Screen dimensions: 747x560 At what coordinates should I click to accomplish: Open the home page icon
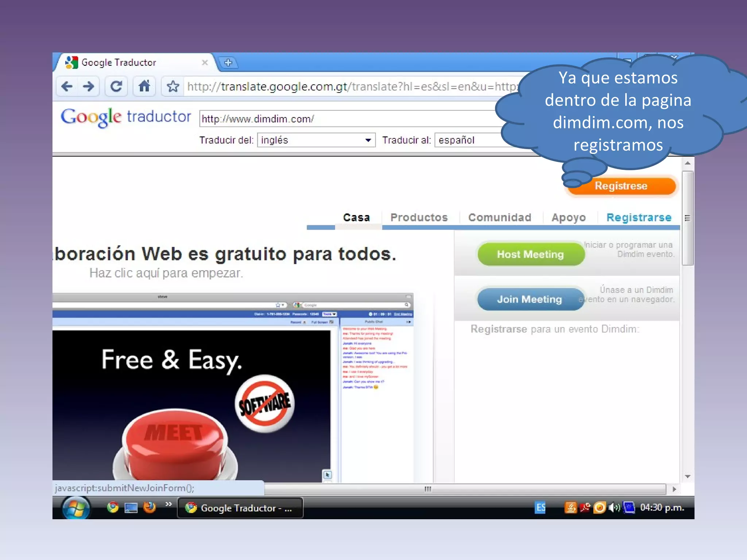pos(144,86)
